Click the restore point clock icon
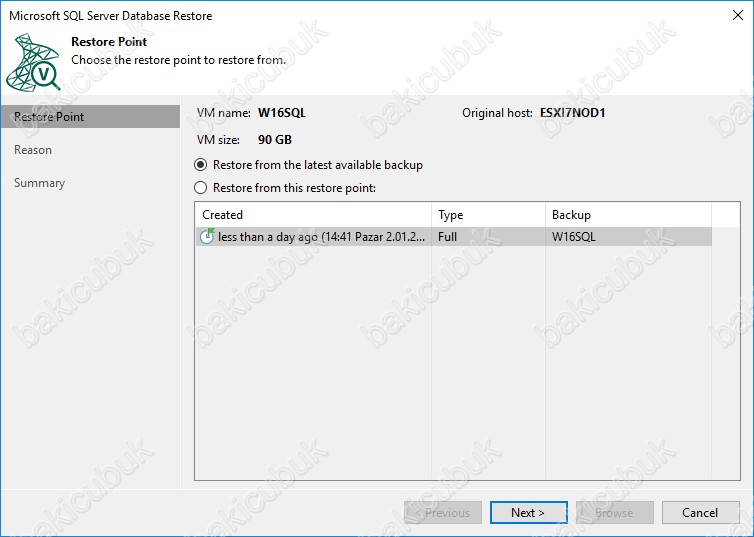 pyautogui.click(x=207, y=237)
